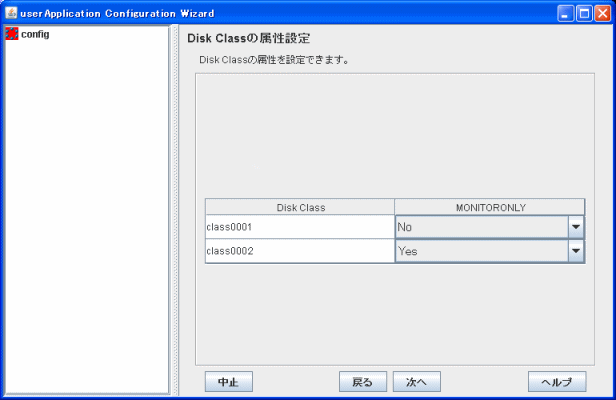Select the class0002 cell
This screenshot has width=616, height=400.
(300, 251)
